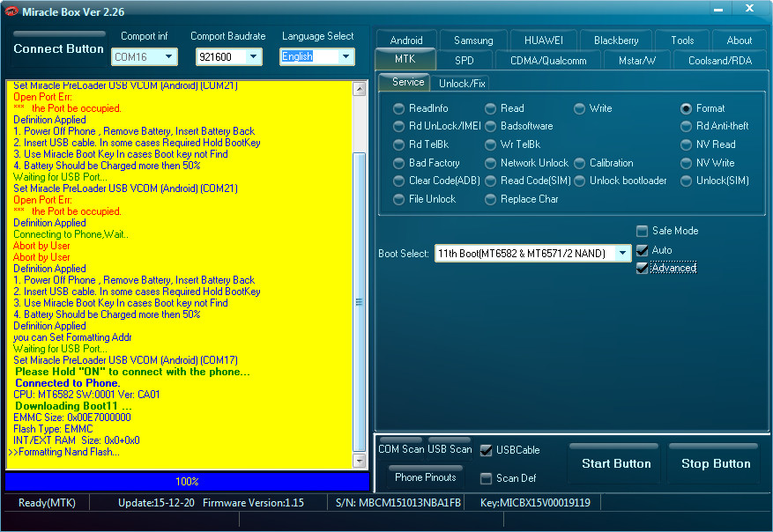
Task: Switch to the Android tab
Action: [405, 40]
